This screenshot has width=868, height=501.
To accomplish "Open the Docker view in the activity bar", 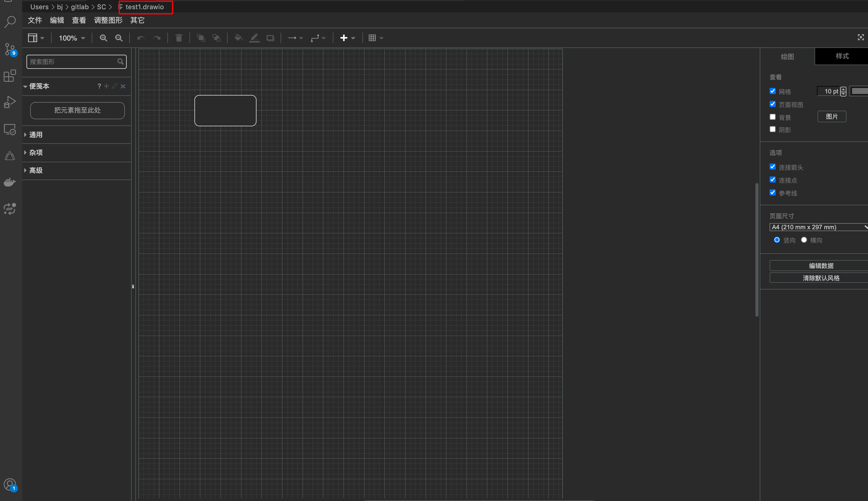I will click(10, 182).
